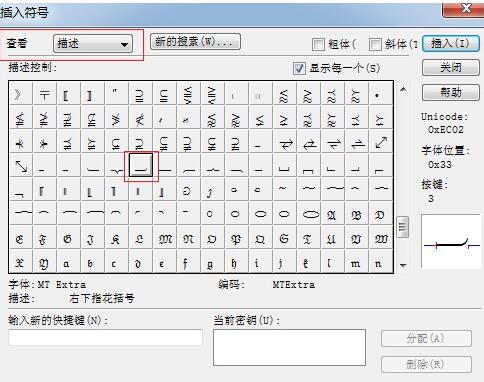Screen dimensions: 484x382
Task: Choose the Fraktur capital Y symbol
Action: point(44,262)
